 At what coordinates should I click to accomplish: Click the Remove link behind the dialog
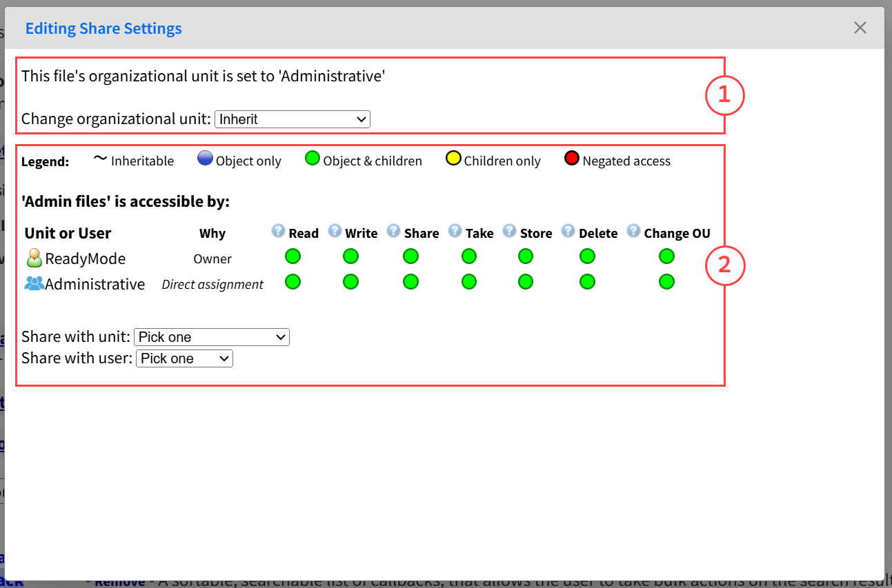(x=119, y=581)
